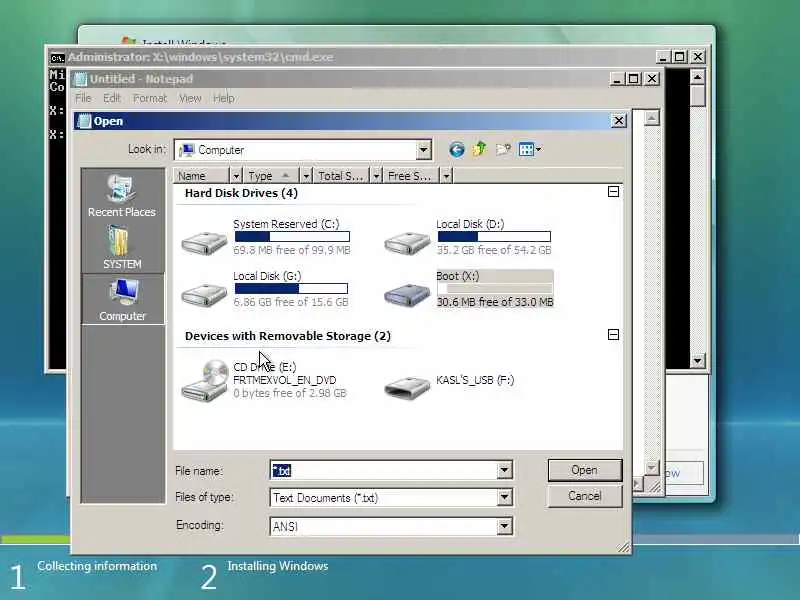The width and height of the screenshot is (800, 600).
Task: Open the Total Size column filter arrow
Action: [376, 176]
